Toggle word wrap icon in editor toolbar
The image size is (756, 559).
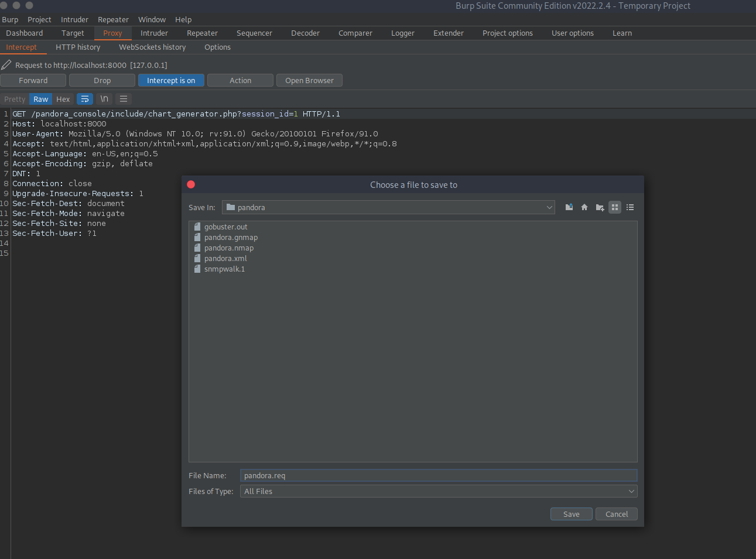point(85,99)
